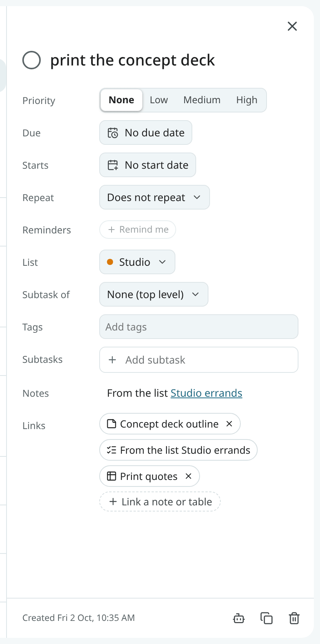Set priority to Low
This screenshot has height=644, width=320.
pos(159,100)
